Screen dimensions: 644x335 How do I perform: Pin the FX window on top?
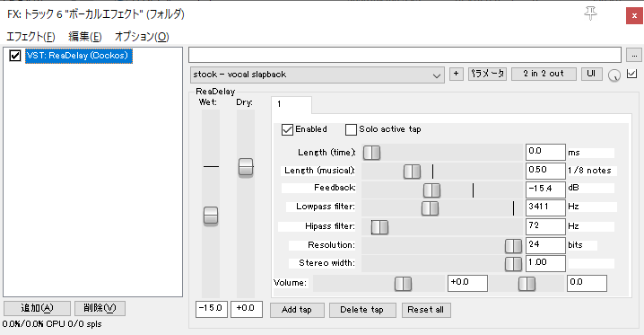point(590,13)
